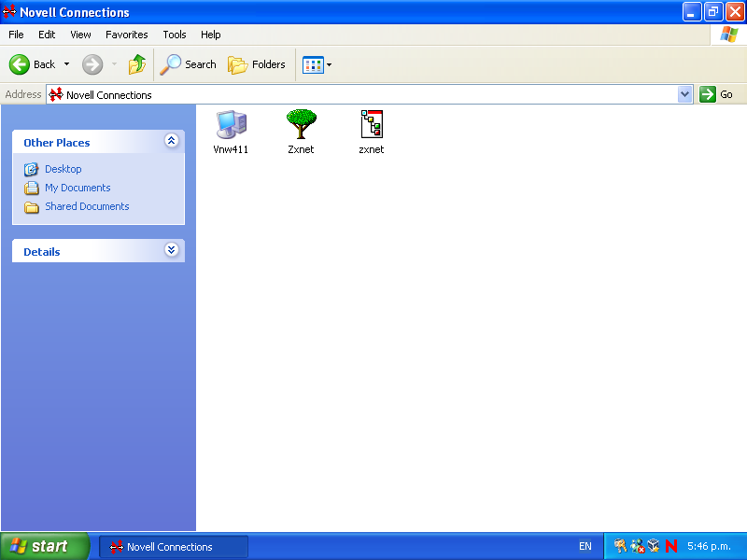Open the View menu
Screen dimensions: 747x560
click(80, 35)
